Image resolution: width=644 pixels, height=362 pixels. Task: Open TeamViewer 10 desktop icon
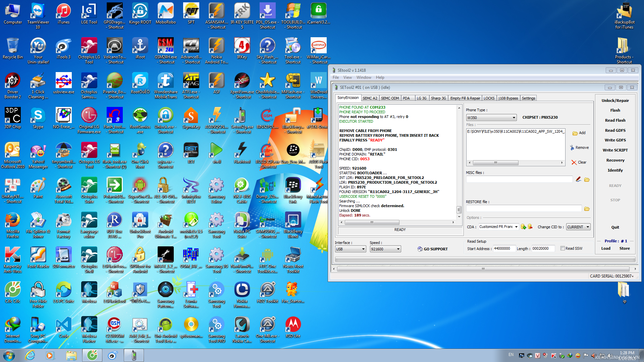tap(38, 16)
